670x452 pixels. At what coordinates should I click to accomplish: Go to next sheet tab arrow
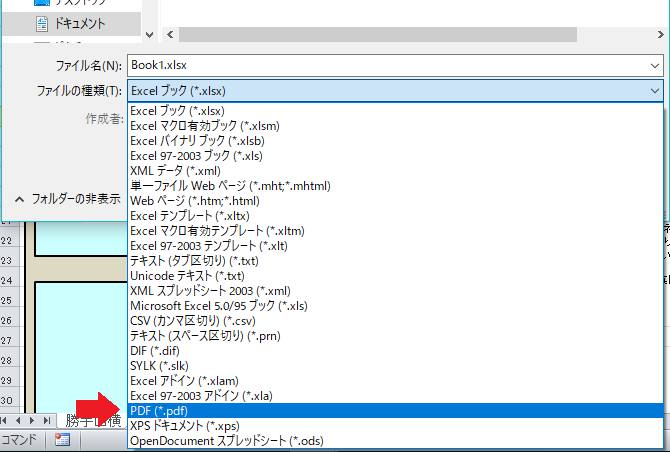click(x=32, y=421)
